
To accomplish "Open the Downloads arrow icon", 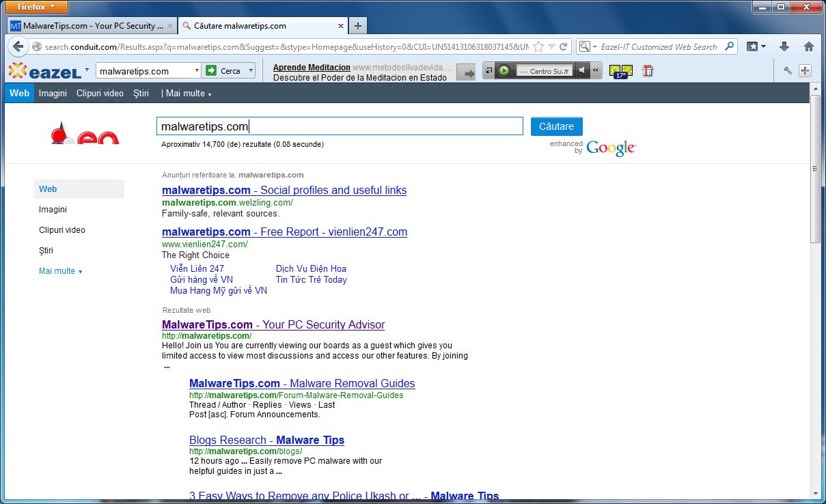I will (x=784, y=47).
